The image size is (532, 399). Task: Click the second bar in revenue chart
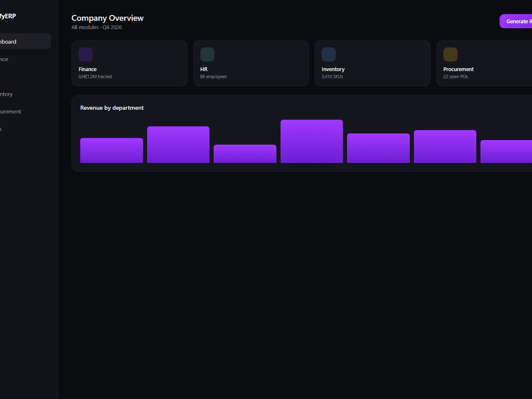178,145
